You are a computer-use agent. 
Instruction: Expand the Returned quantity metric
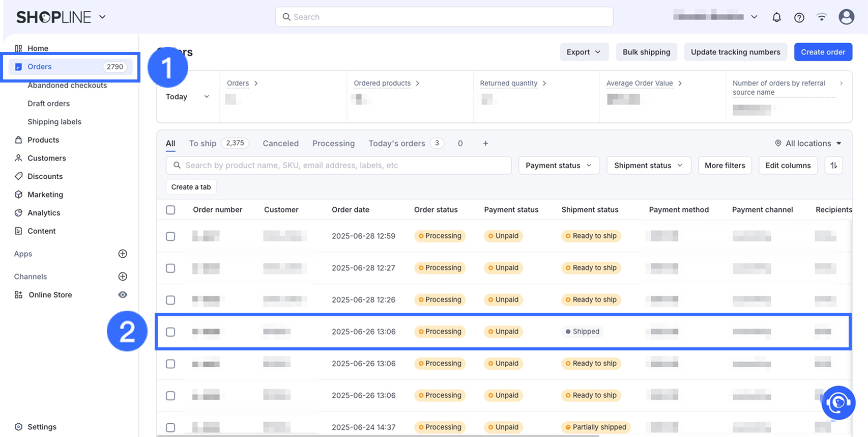(x=544, y=83)
